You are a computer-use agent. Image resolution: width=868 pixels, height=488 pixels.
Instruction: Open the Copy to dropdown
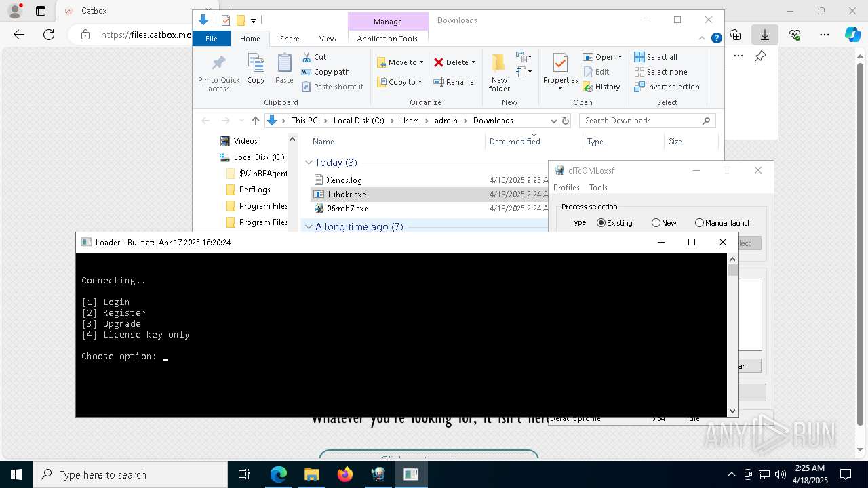[399, 82]
